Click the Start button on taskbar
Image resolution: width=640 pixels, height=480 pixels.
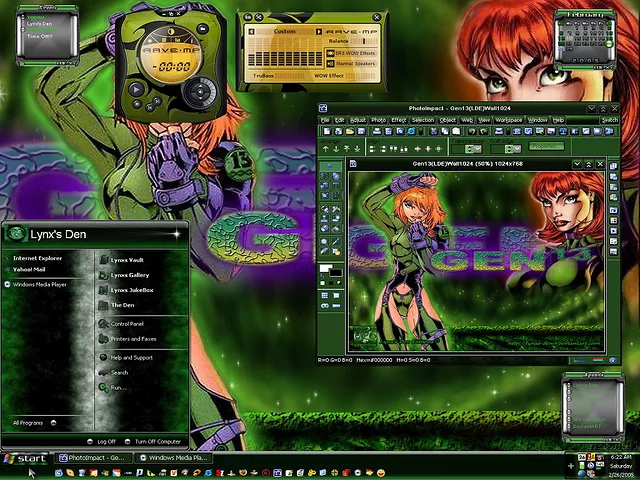pyautogui.click(x=24, y=458)
